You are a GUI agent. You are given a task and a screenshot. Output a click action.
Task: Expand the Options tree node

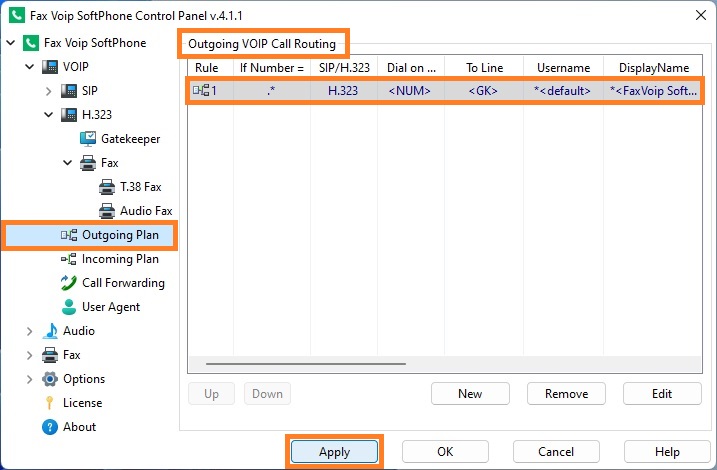tap(30, 379)
